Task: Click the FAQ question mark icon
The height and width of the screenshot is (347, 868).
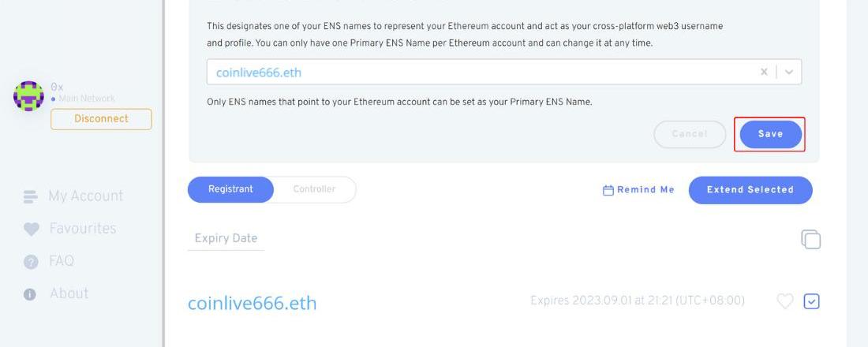Action: coord(31,262)
